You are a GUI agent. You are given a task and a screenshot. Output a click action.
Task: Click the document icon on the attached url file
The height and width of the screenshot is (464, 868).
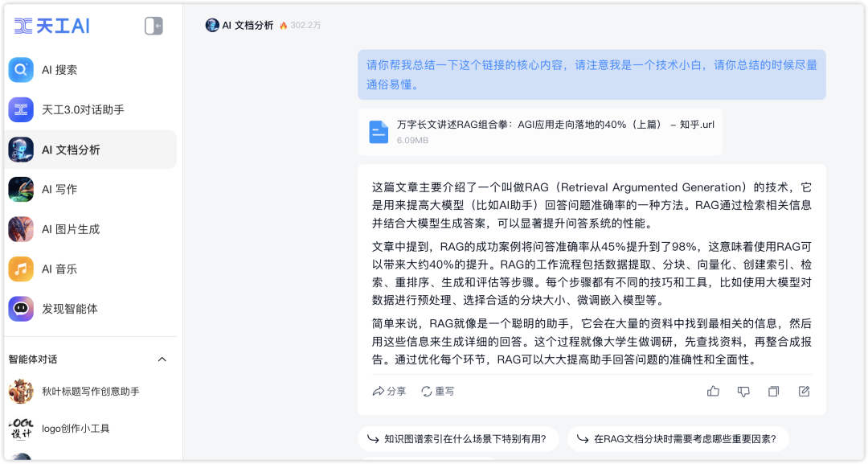(x=379, y=132)
